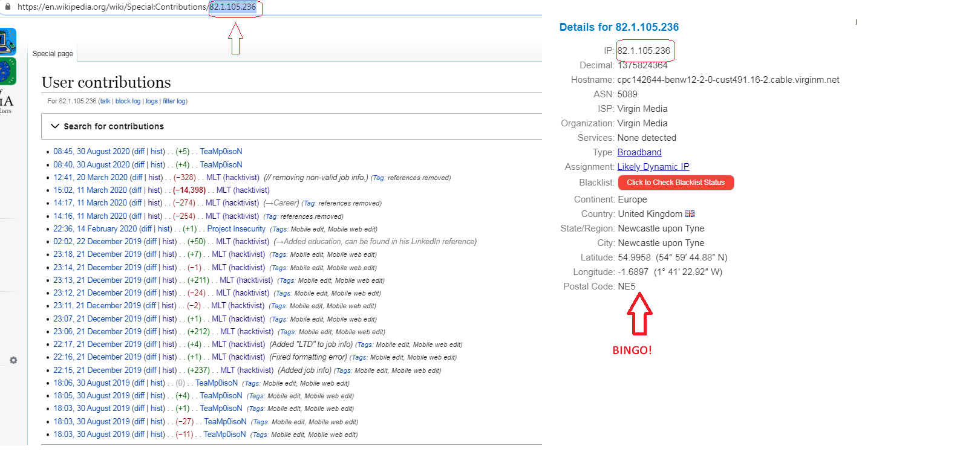Follow the Likely Dynamic IP link
This screenshot has width=980, height=469.
click(653, 167)
